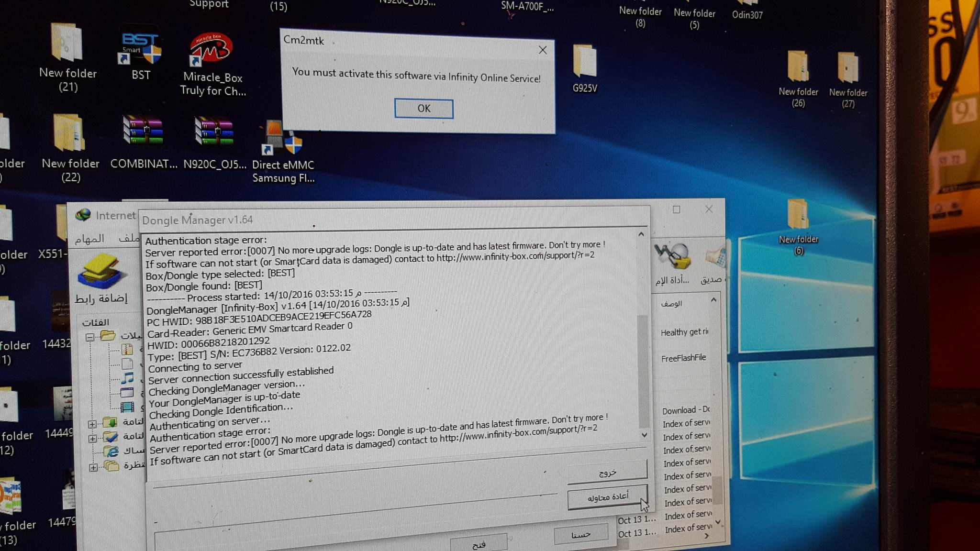This screenshot has width=980, height=551.
Task: Select the blue-checkmark finished folder in tree
Action: (111, 436)
